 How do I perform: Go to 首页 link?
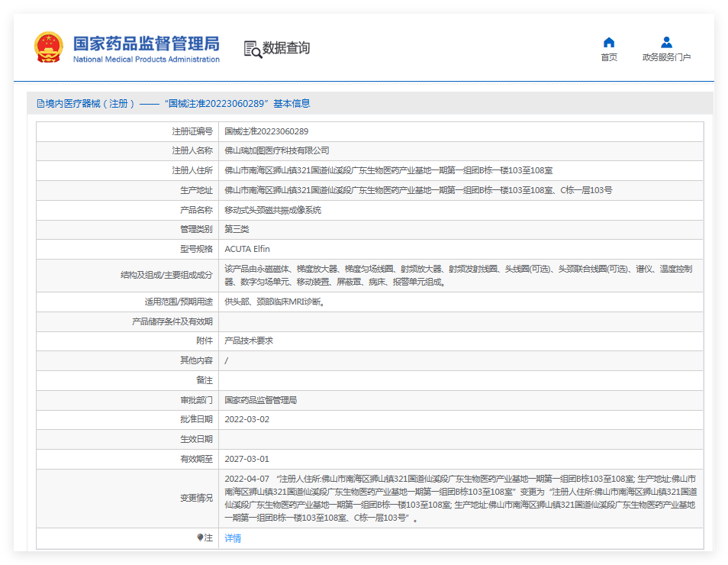click(x=609, y=57)
